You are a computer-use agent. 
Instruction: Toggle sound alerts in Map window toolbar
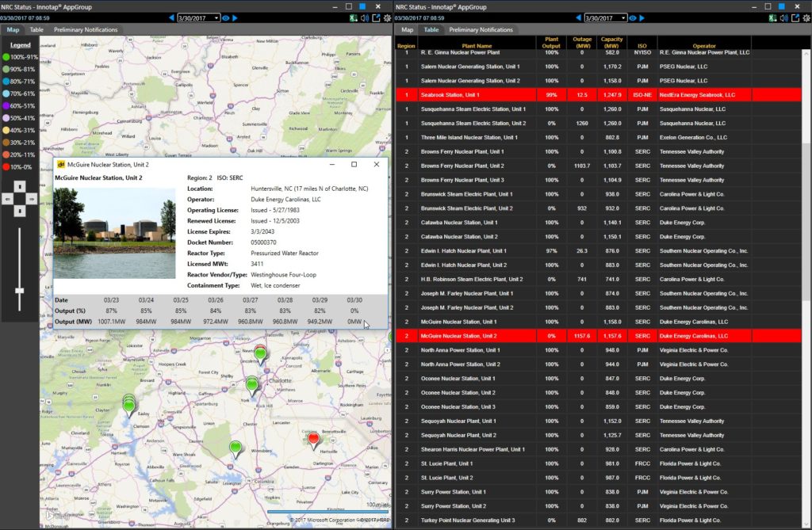pos(365,17)
